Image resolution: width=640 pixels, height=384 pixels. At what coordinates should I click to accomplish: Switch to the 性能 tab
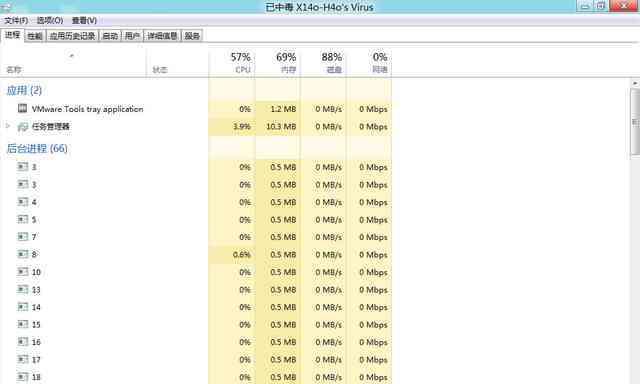(x=35, y=36)
